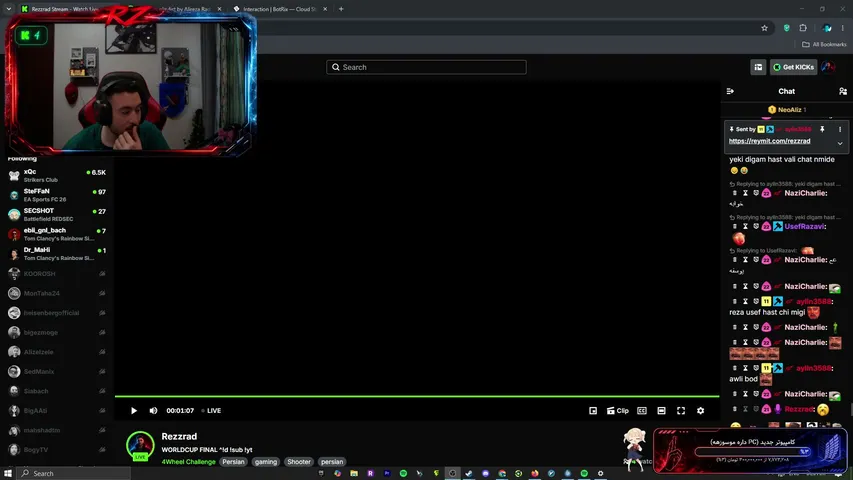This screenshot has width=853, height=480.
Task: Open Firefox from taskbar
Action: coord(535,473)
